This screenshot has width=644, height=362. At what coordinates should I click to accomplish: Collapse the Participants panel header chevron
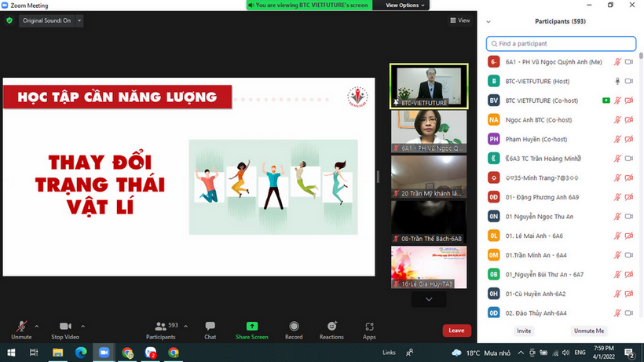tap(488, 21)
